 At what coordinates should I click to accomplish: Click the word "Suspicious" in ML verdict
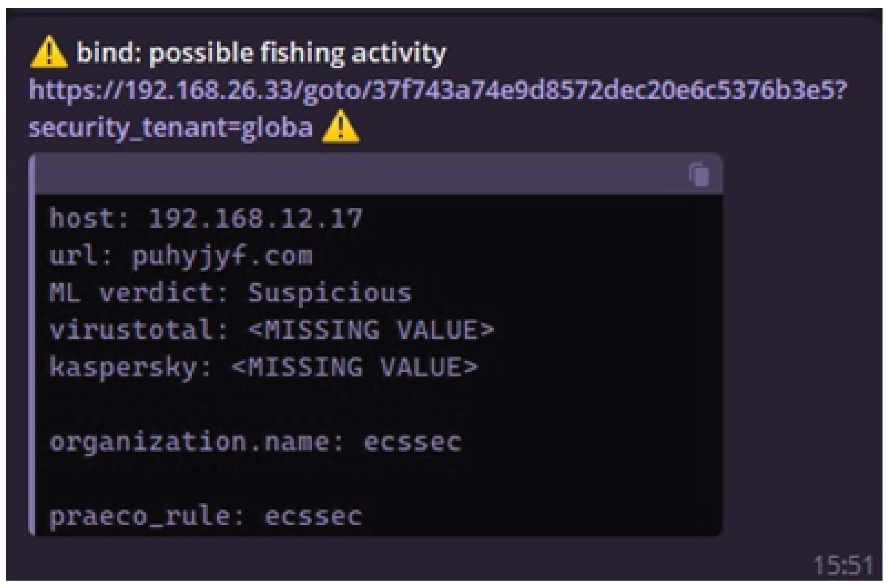pyautogui.click(x=330, y=294)
